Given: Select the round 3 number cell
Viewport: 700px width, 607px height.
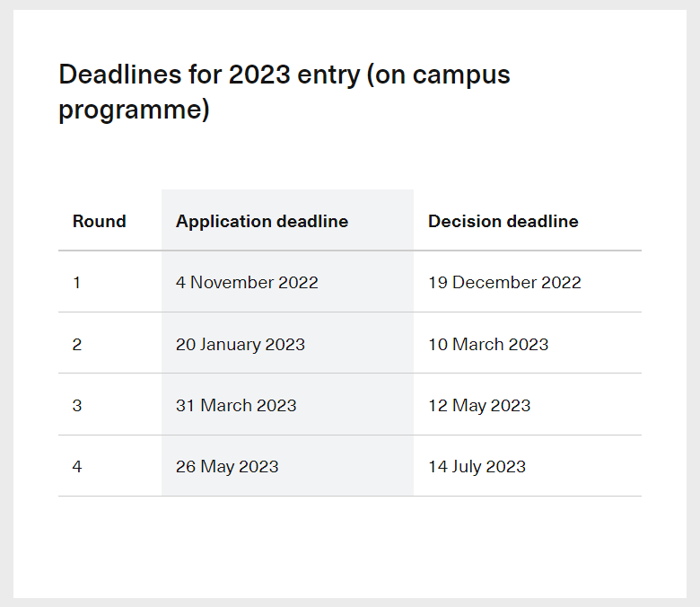Looking at the screenshot, I should [77, 405].
